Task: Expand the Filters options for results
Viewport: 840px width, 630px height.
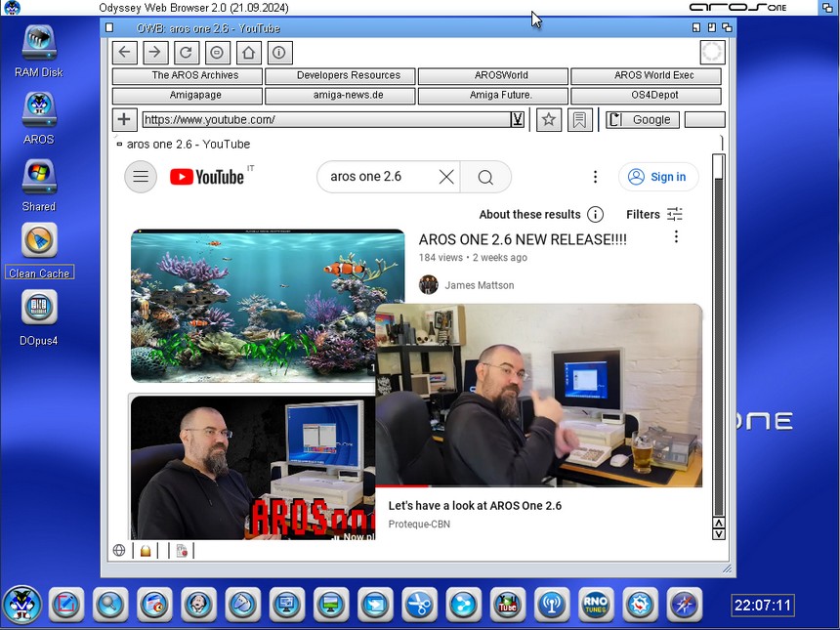Action: click(x=654, y=215)
